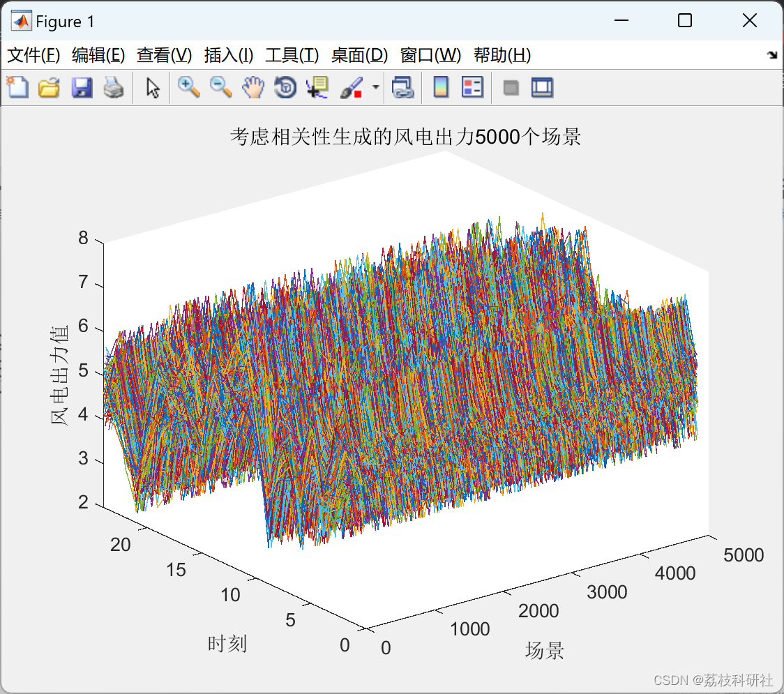Show Plot Tools and dock figure
This screenshot has height=694, width=784.
pyautogui.click(x=542, y=87)
